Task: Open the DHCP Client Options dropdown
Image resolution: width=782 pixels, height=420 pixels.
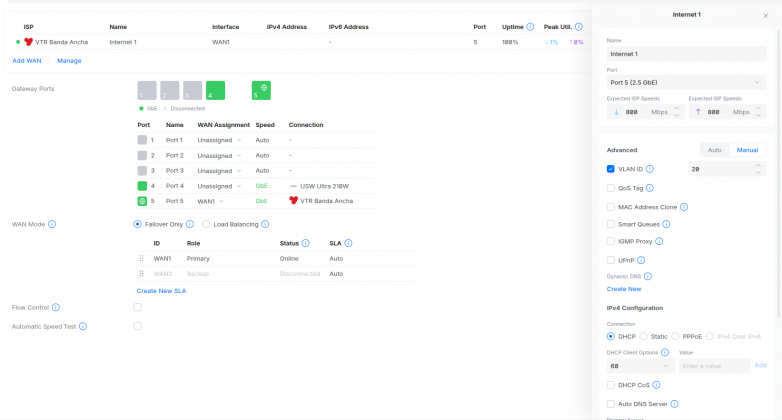Action: tap(639, 366)
